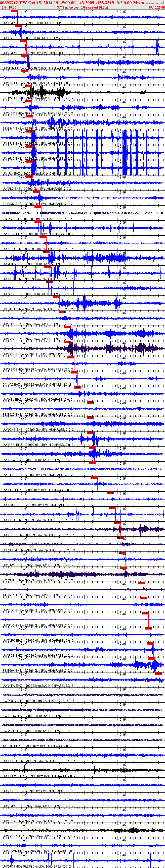
Task: Select the CC NORM BHZ station label
Action: [x=38, y=550]
